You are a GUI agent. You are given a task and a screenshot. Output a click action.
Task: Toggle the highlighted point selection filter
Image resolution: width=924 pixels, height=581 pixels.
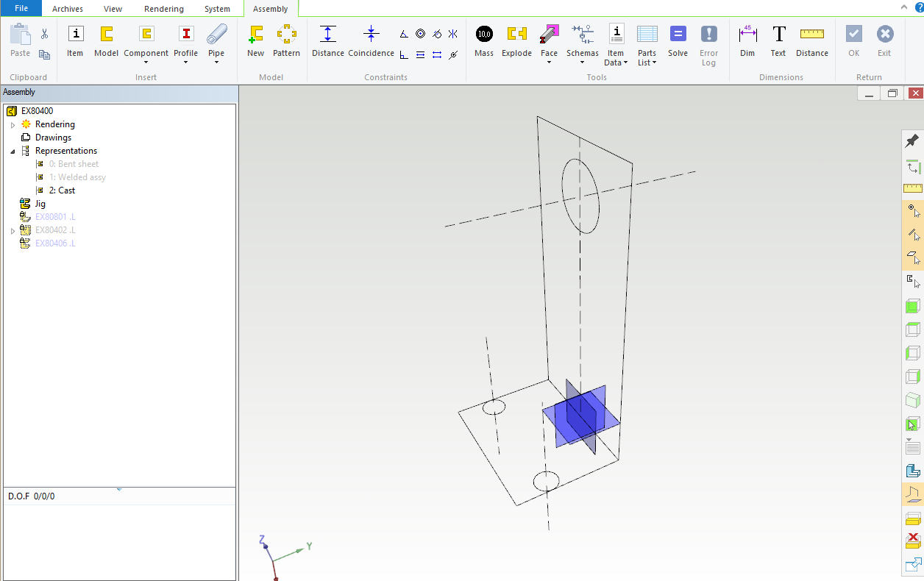click(x=912, y=212)
